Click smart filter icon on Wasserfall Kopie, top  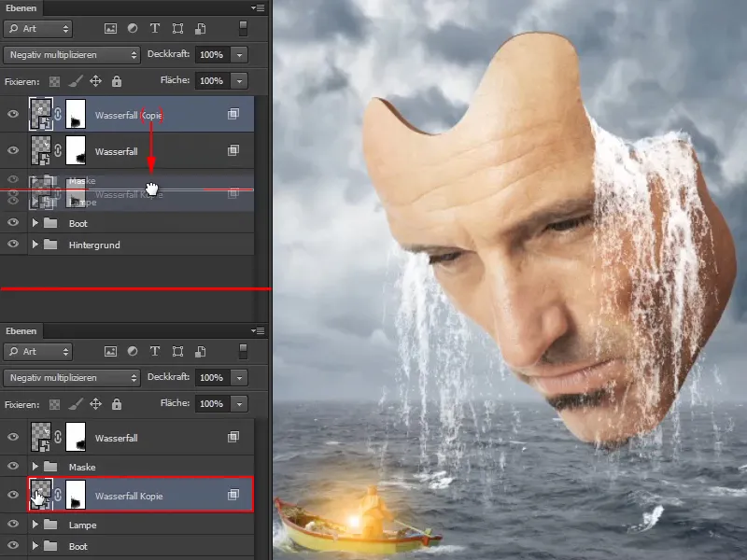point(233,114)
